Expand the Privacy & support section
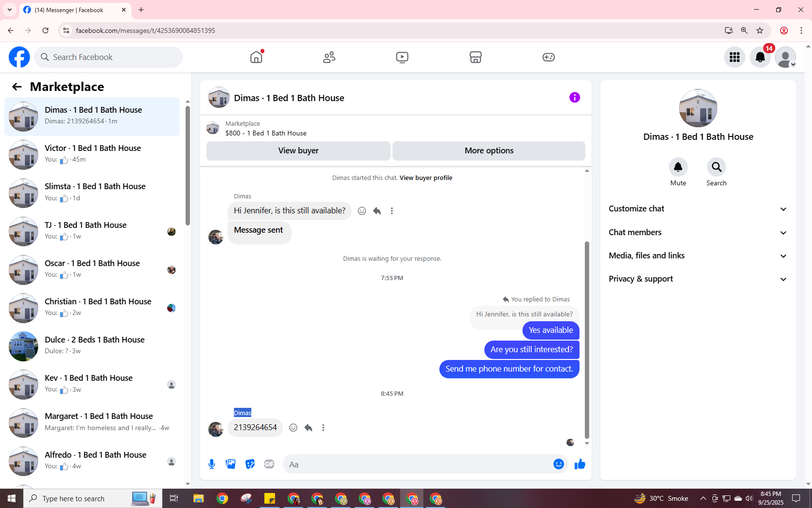 coord(698,279)
